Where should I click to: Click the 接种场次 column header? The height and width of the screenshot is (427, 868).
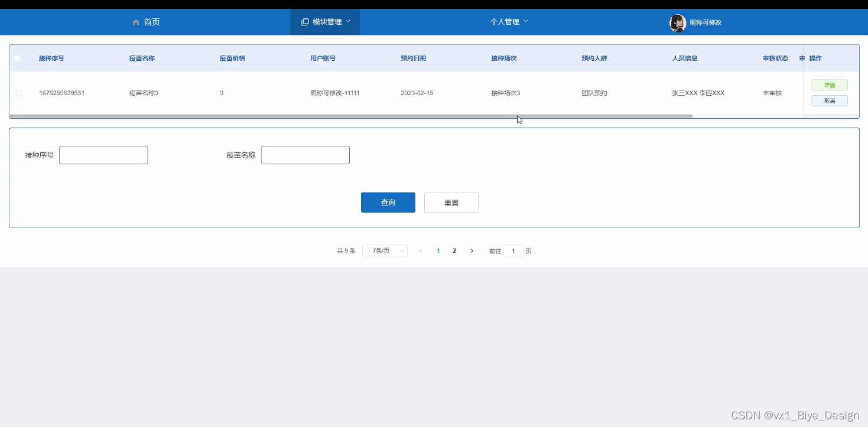[504, 58]
